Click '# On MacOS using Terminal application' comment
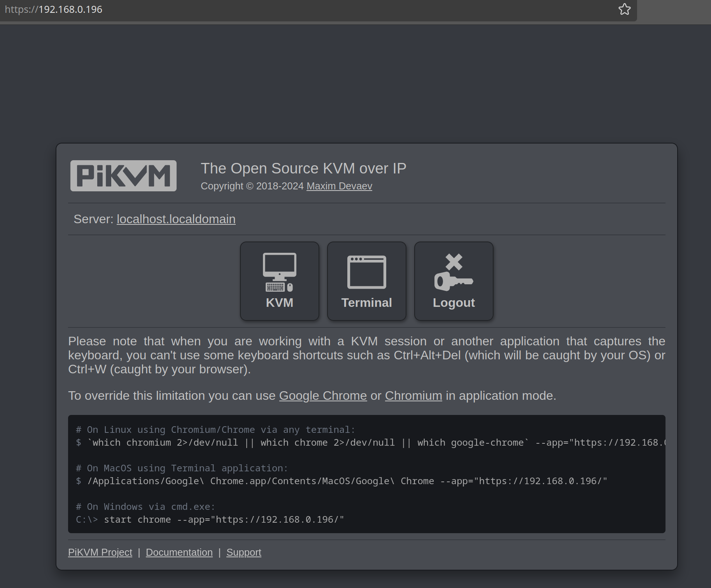The height and width of the screenshot is (588, 711). [182, 468]
